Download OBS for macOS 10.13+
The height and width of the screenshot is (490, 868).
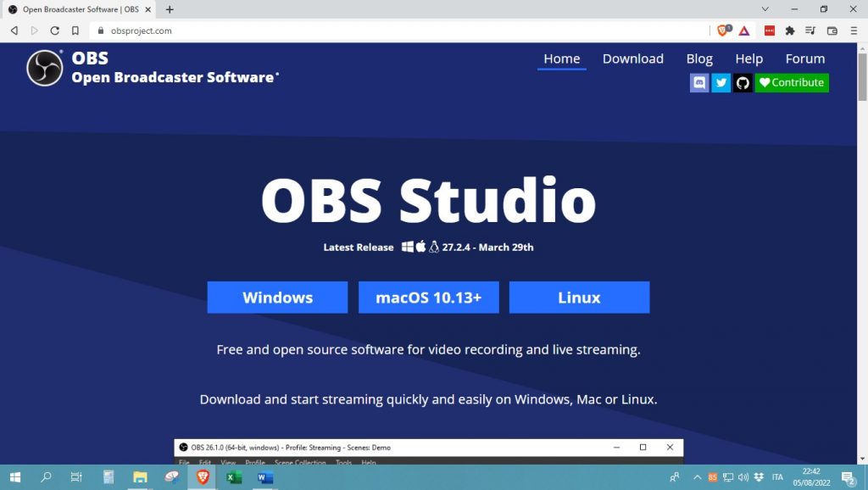click(428, 298)
